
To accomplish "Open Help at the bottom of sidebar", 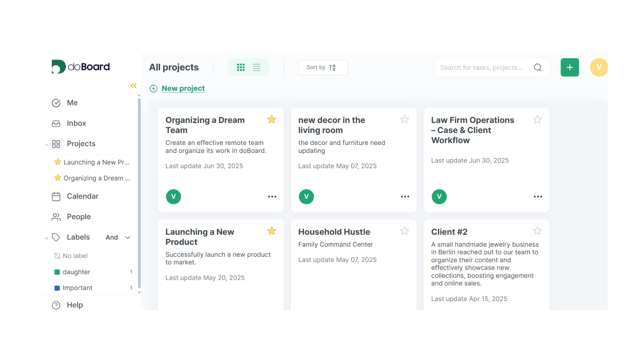I will [74, 305].
